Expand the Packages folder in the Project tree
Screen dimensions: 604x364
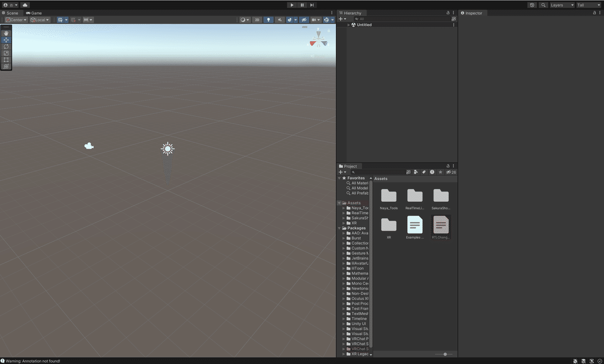(340, 228)
